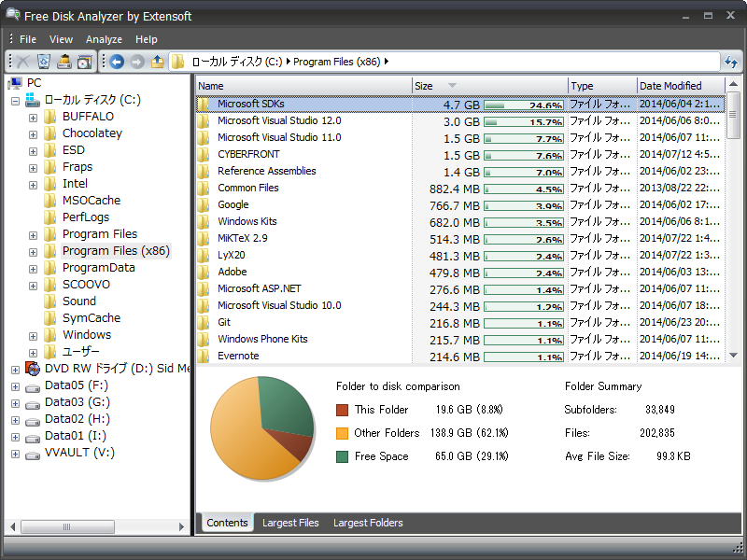Expand the DVD RW drive node
The width and height of the screenshot is (747, 560).
click(x=15, y=370)
